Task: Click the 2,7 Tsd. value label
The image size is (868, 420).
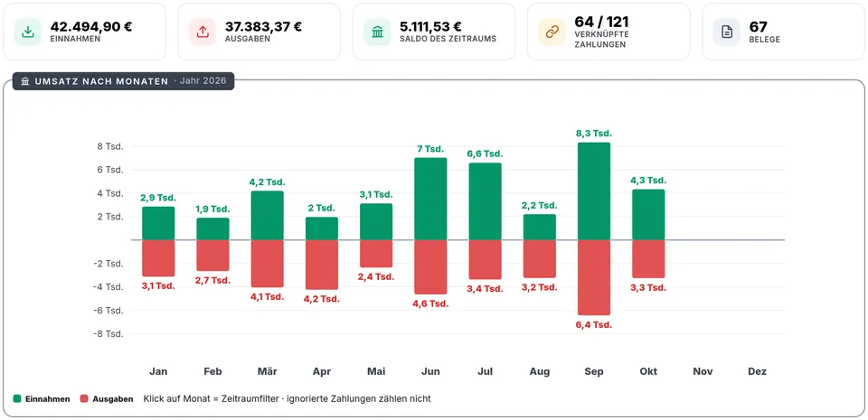Action: point(212,280)
